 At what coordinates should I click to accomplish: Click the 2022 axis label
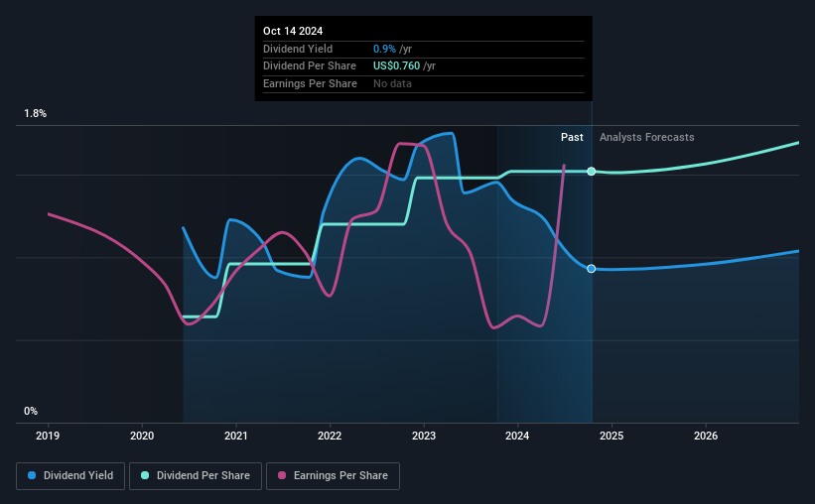click(x=330, y=436)
